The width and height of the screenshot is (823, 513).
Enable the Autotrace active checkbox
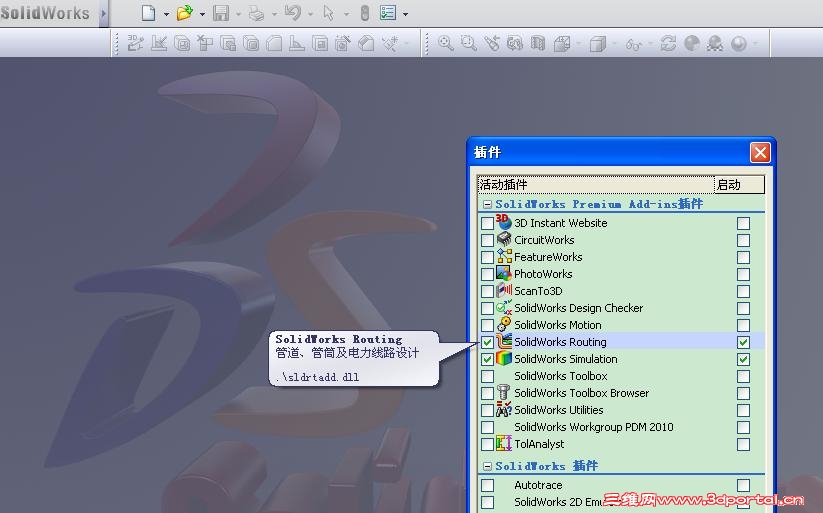488,485
